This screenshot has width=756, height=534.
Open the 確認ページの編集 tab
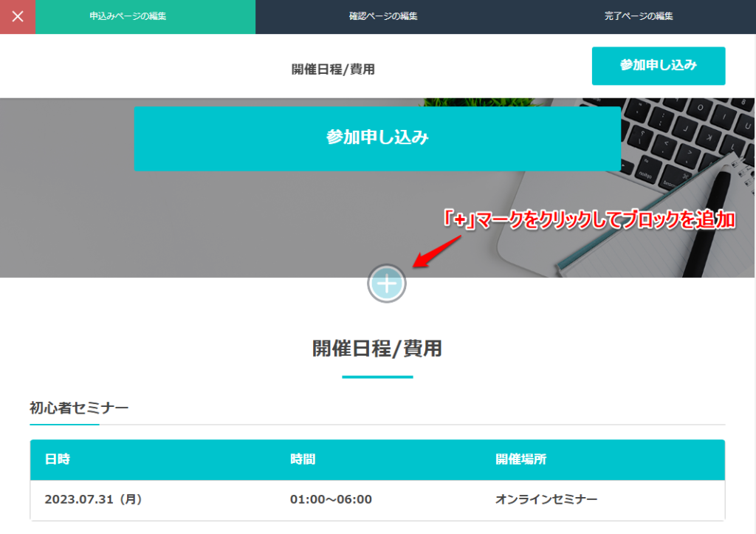point(383,17)
